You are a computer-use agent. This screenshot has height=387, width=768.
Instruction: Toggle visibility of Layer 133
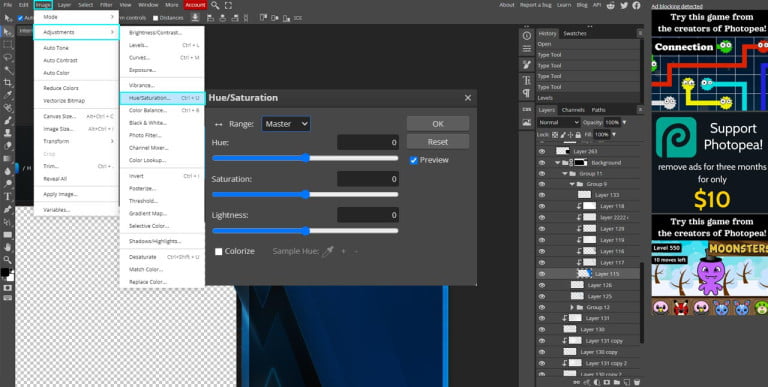[542, 195]
